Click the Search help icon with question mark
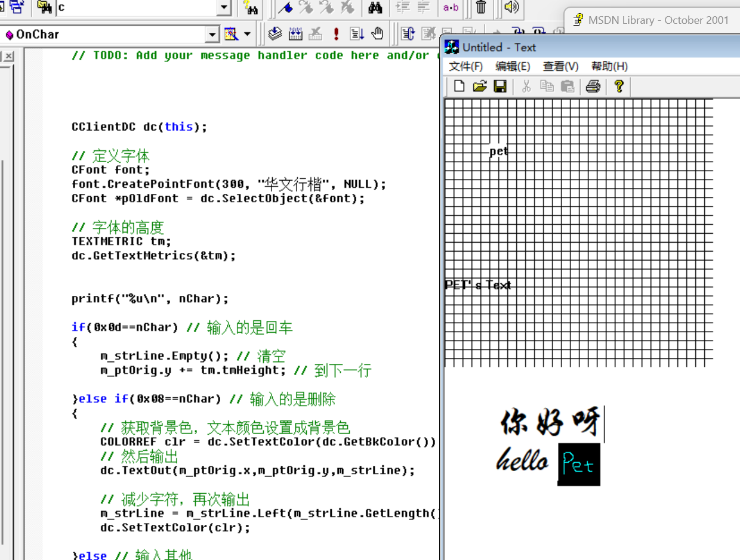Screen dimensions: 740x560 point(251,8)
